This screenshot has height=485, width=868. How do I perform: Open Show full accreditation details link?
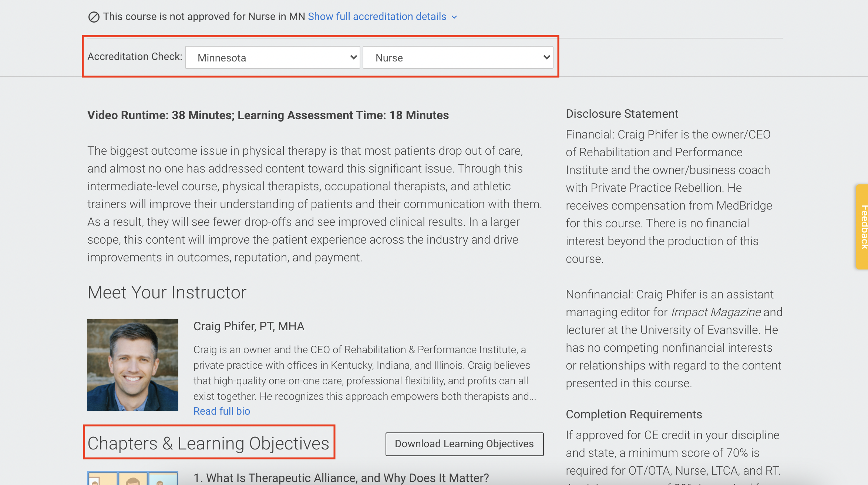point(377,17)
